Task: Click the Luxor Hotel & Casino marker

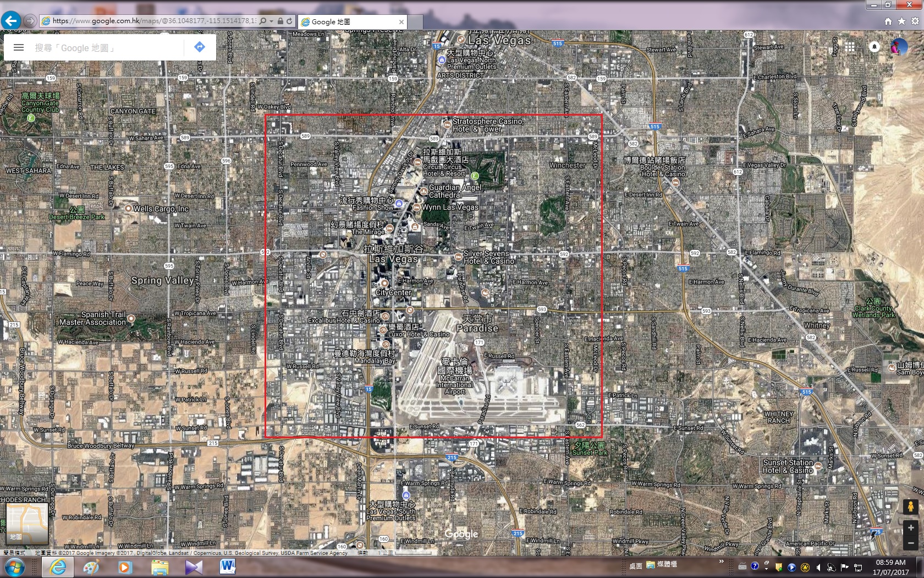Action: [383, 329]
